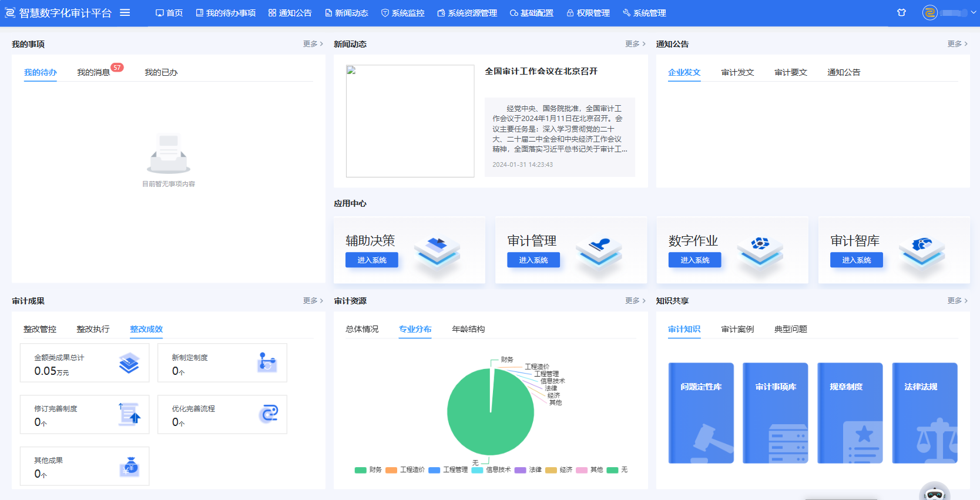Open the user avatar icon

pos(929,12)
